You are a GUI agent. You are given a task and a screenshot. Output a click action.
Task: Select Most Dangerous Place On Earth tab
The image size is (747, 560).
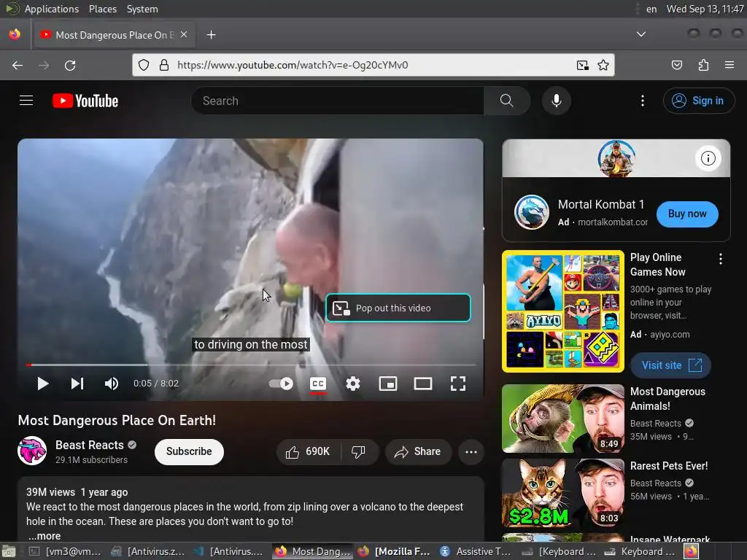click(x=114, y=35)
